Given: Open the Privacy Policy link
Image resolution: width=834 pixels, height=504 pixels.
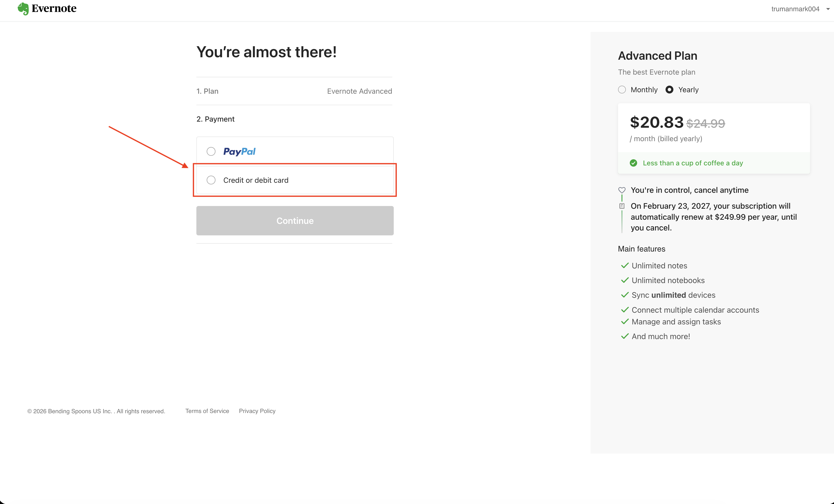Looking at the screenshot, I should pyautogui.click(x=257, y=411).
